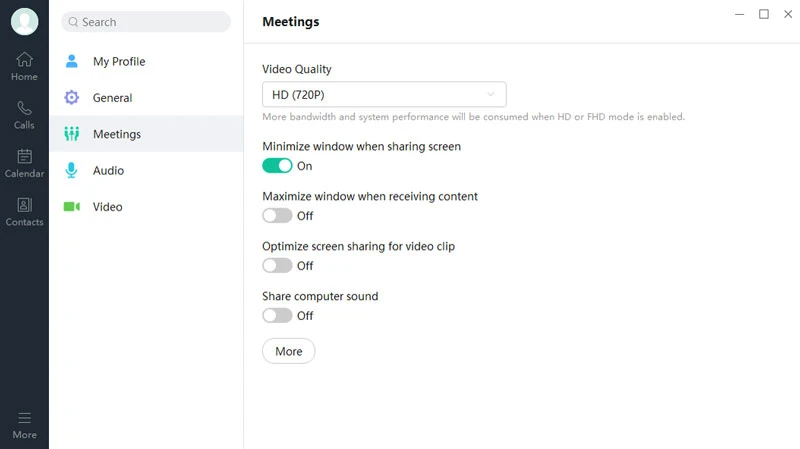Screen dimensions: 800x449
Task: Enable Share computer sound toggle
Action: 277,316
